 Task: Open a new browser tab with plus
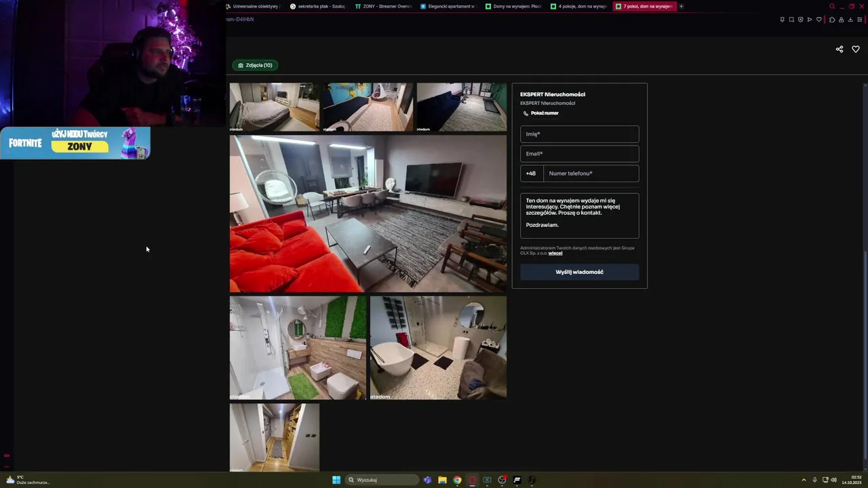tap(682, 6)
